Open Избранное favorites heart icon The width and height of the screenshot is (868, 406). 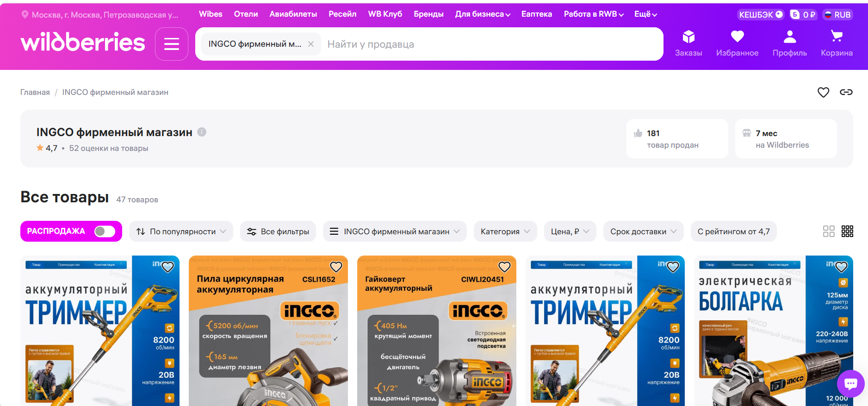click(737, 44)
